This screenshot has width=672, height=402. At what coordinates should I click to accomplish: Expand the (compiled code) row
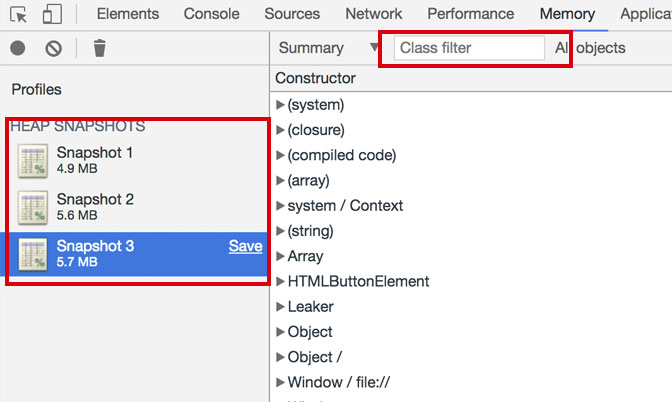pyautogui.click(x=281, y=155)
